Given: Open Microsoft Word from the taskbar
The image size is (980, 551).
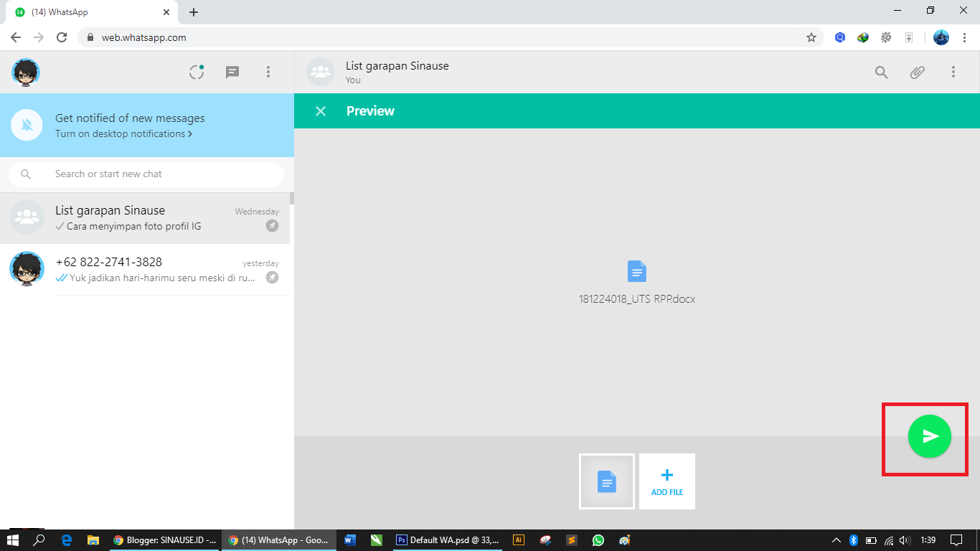Looking at the screenshot, I should [x=350, y=540].
